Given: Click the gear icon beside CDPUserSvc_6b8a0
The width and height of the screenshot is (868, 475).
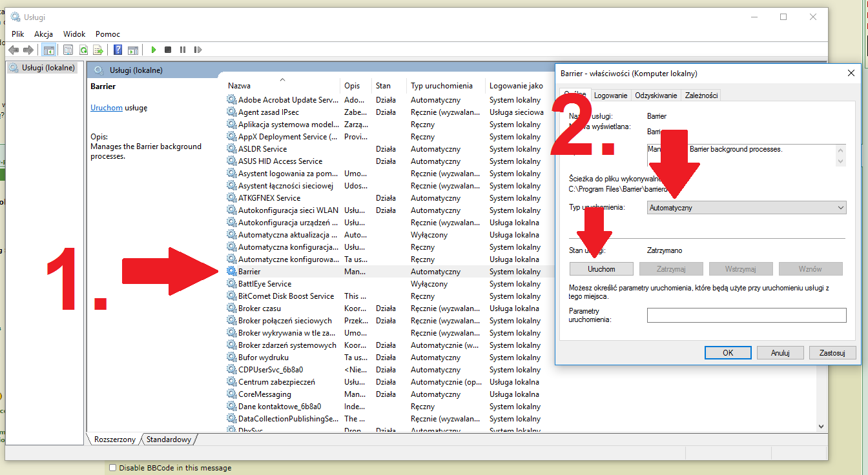Looking at the screenshot, I should 232,370.
